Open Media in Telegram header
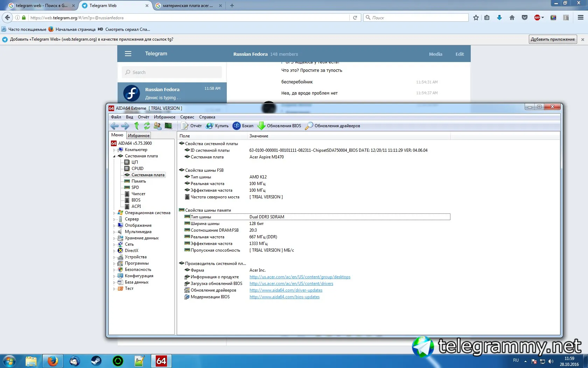 [436, 54]
